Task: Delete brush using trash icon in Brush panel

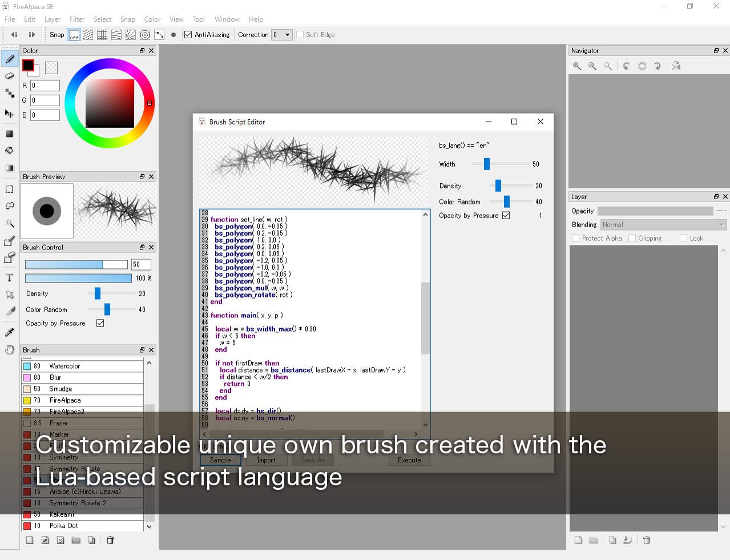Action: click(110, 540)
